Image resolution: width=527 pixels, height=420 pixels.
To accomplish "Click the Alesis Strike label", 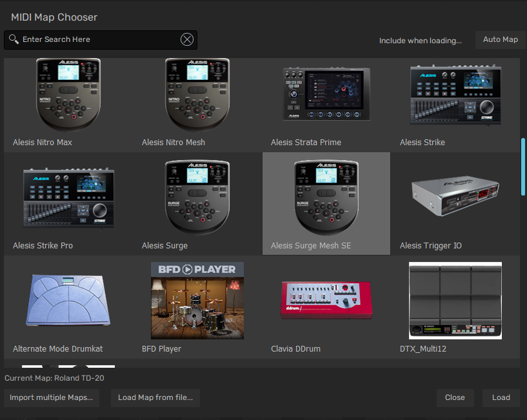I will pos(422,142).
